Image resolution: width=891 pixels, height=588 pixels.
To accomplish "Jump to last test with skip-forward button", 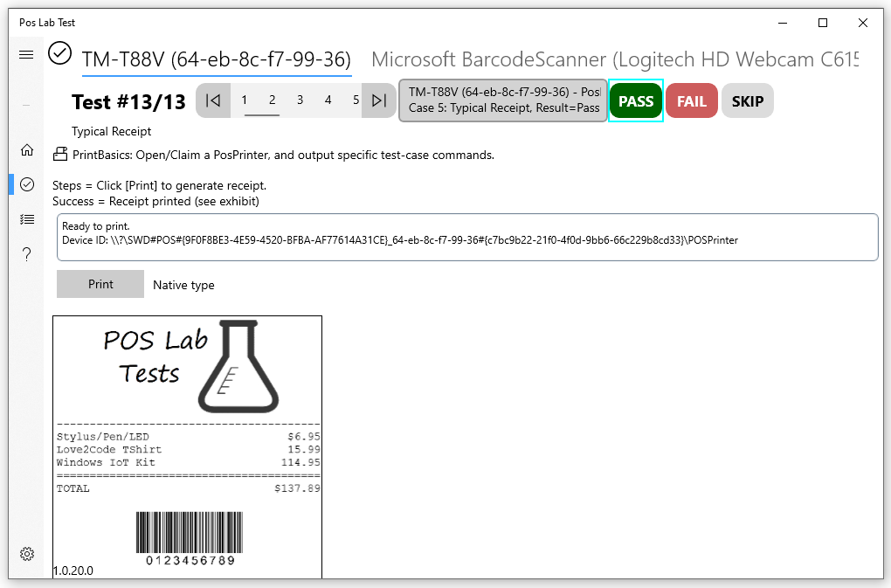I will (x=379, y=100).
